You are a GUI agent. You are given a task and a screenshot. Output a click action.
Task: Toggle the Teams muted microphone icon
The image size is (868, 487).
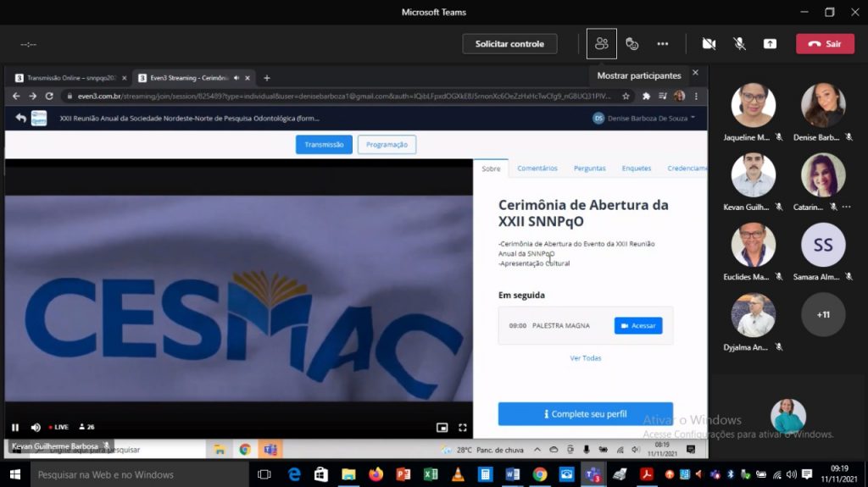[x=739, y=44]
